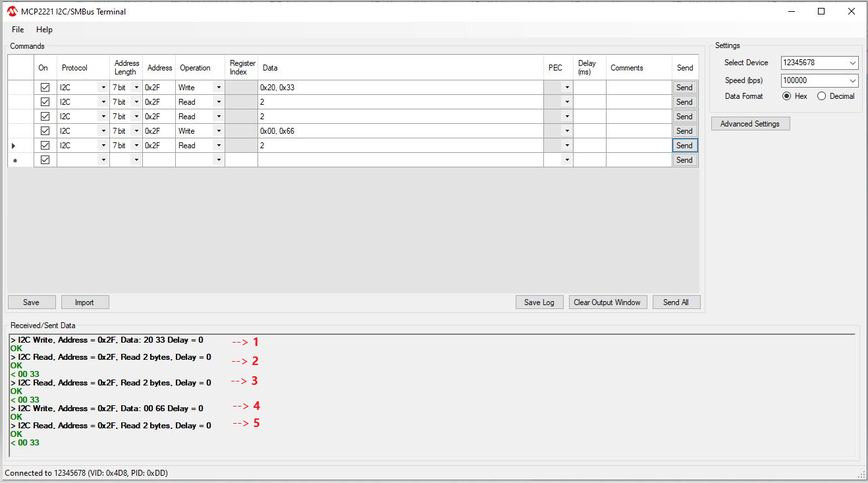Image resolution: width=868 pixels, height=483 pixels.
Task: Open the Help menu
Action: pos(44,30)
